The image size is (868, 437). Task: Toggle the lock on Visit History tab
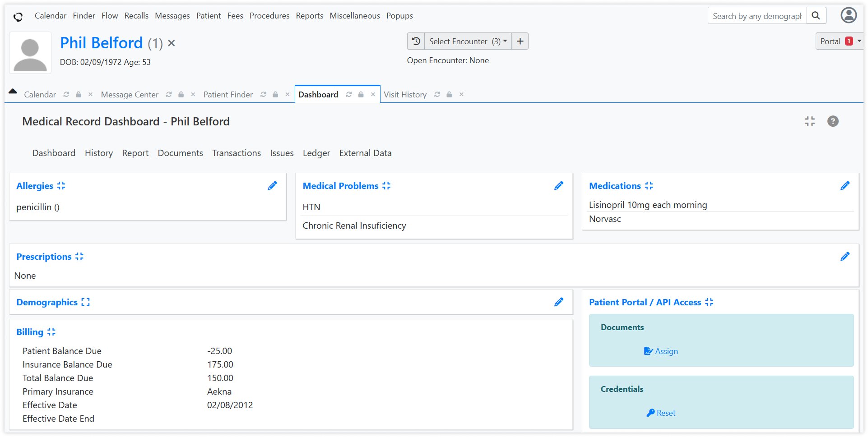[x=449, y=95]
